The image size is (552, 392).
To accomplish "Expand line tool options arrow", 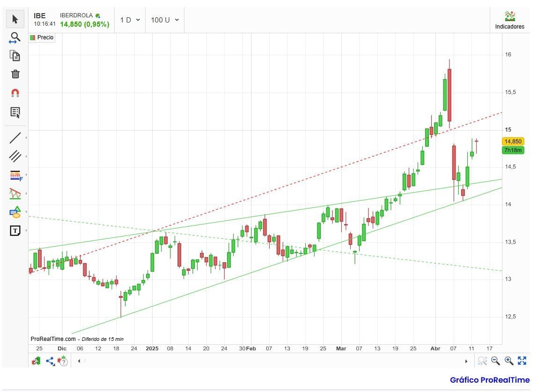I will tap(26, 138).
